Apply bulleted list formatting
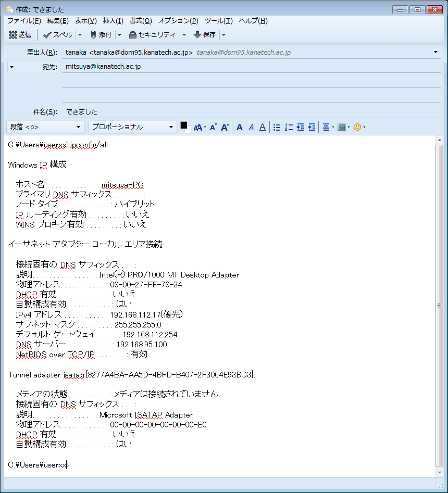 (277, 127)
